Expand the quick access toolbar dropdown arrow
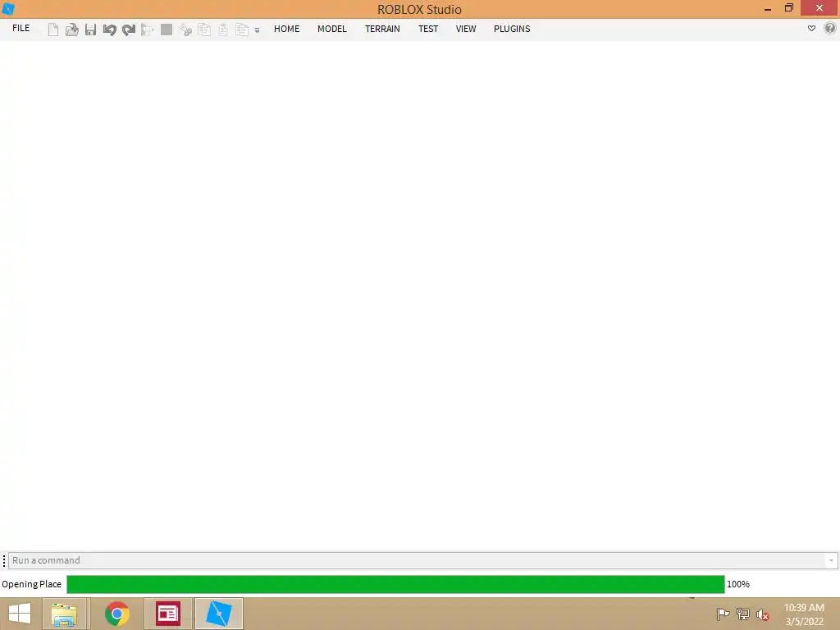The height and width of the screenshot is (630, 840). [257, 30]
